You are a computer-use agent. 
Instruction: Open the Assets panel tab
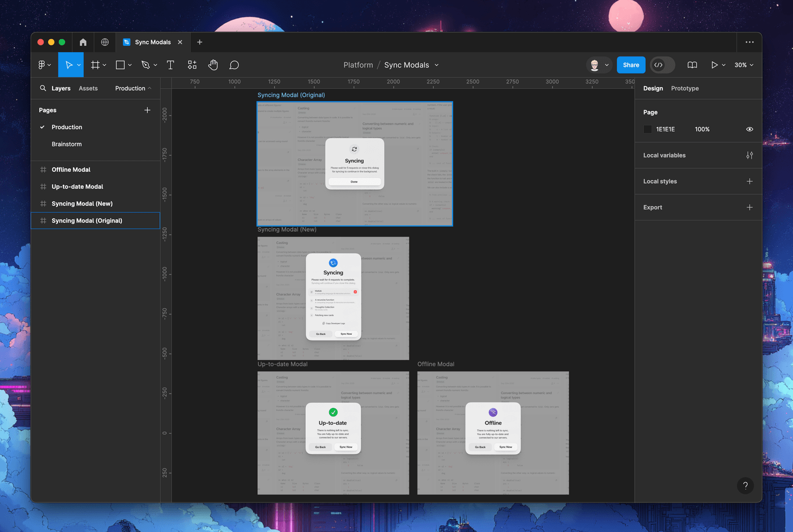click(88, 88)
